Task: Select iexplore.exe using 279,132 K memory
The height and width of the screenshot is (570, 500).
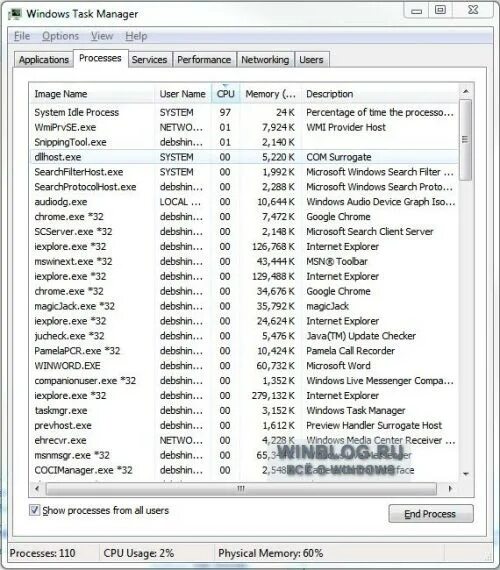Action: (244, 396)
